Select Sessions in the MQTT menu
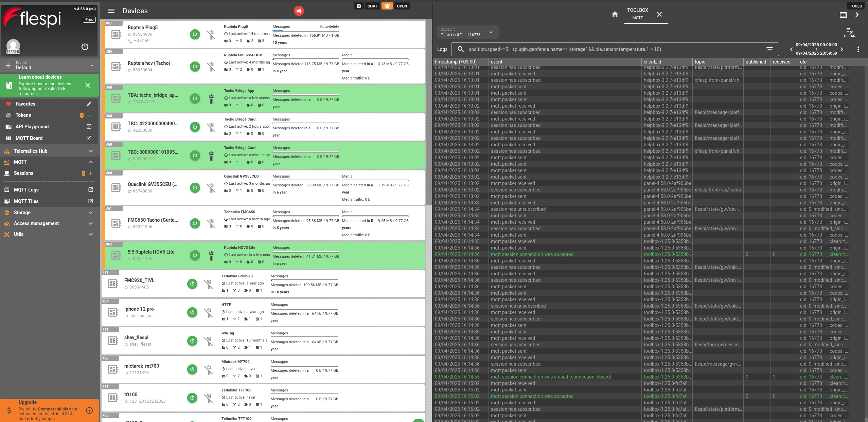Viewport: 868px width, 422px height. click(x=23, y=173)
